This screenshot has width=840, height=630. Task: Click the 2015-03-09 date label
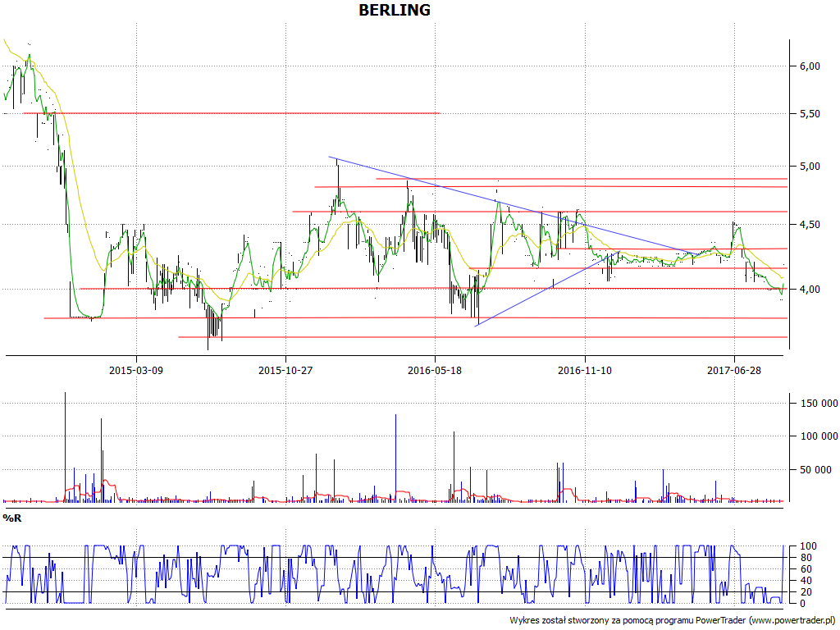click(136, 370)
